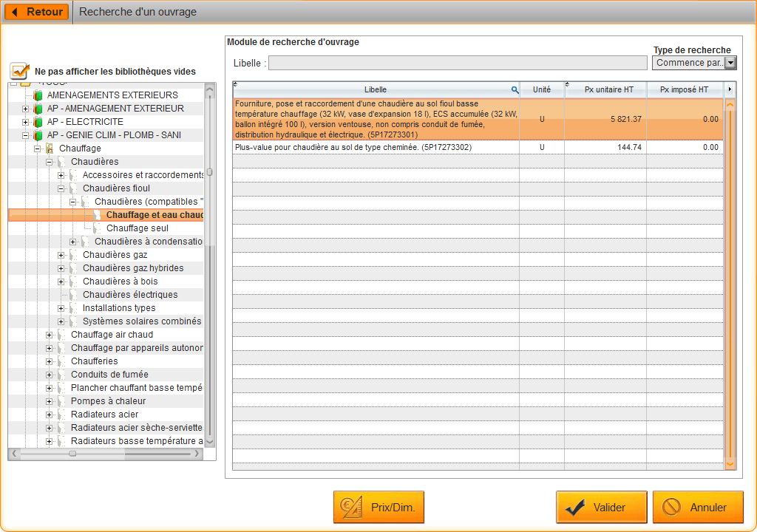Click the AP - ELECTRICITE library book icon
Viewport: 757px width, 532px height.
[38, 122]
